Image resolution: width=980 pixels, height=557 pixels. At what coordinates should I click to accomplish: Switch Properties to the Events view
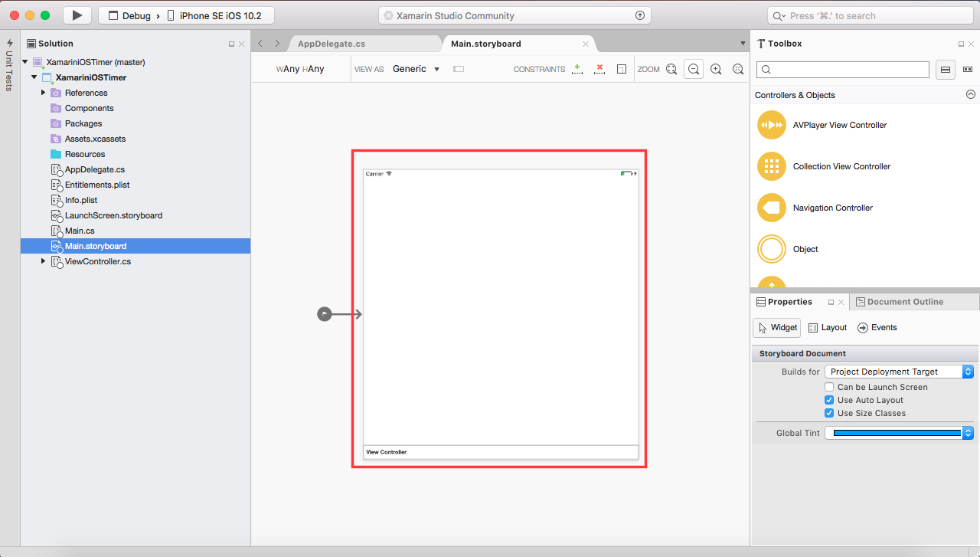[877, 327]
